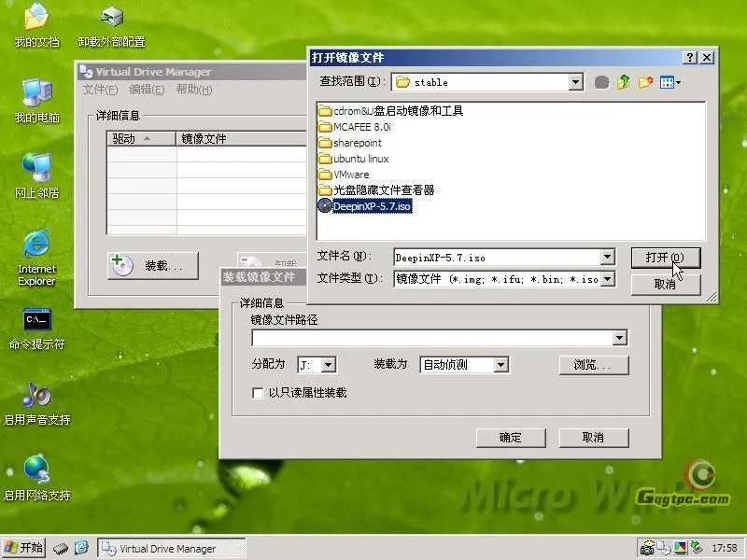Click the mount disc icon on 装载 button

click(123, 265)
